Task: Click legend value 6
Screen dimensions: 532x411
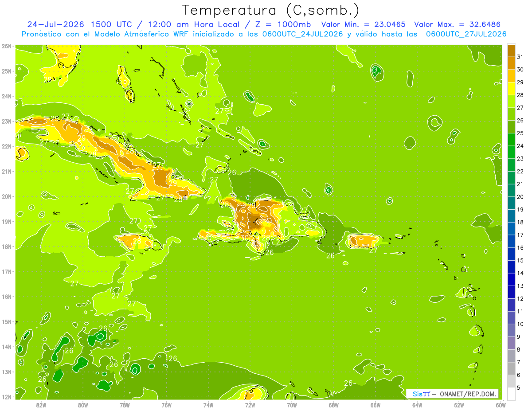Action: click(x=518, y=375)
